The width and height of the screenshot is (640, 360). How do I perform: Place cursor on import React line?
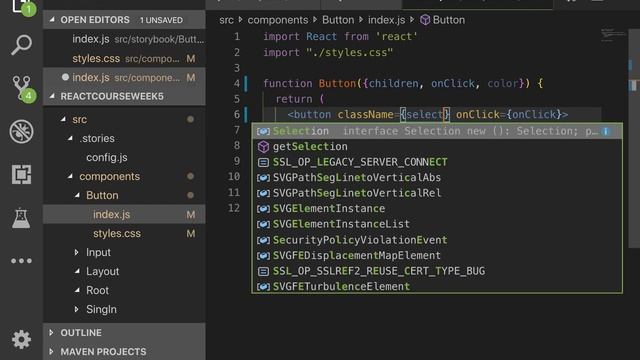340,37
